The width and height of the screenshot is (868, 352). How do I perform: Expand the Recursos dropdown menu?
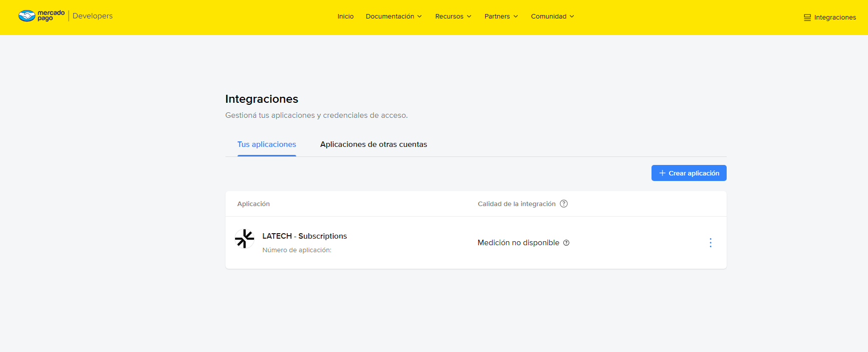click(x=453, y=17)
